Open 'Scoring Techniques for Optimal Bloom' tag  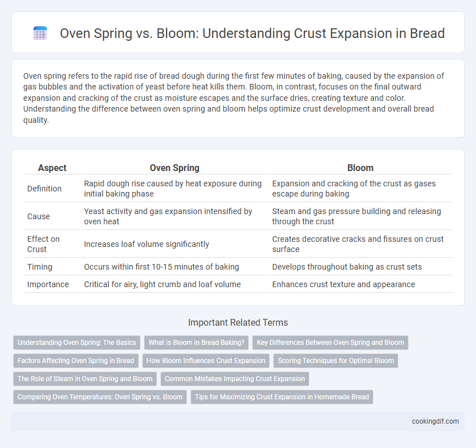click(335, 361)
